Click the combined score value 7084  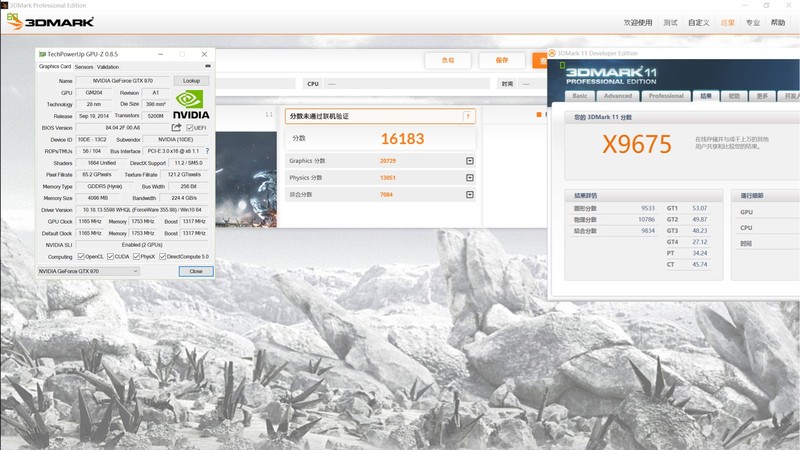pyautogui.click(x=386, y=194)
